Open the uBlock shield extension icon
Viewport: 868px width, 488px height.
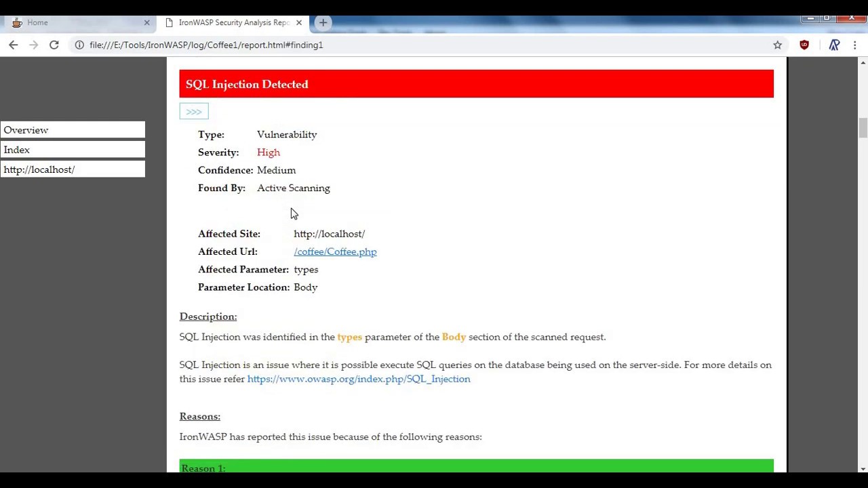804,45
